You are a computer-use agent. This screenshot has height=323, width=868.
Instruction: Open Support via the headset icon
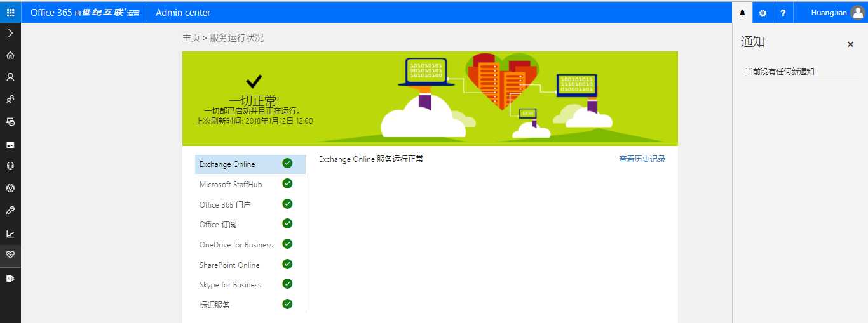coord(10,166)
